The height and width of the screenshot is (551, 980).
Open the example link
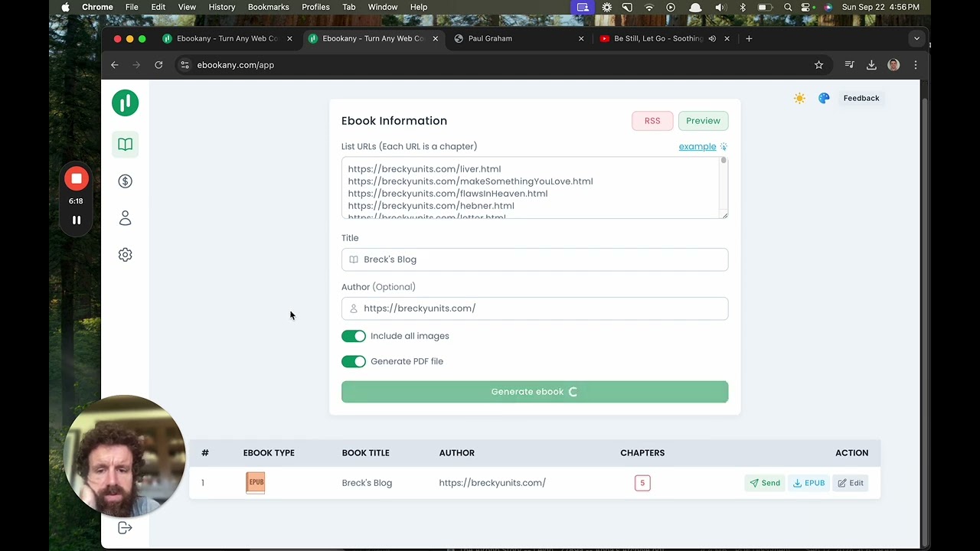(x=697, y=146)
